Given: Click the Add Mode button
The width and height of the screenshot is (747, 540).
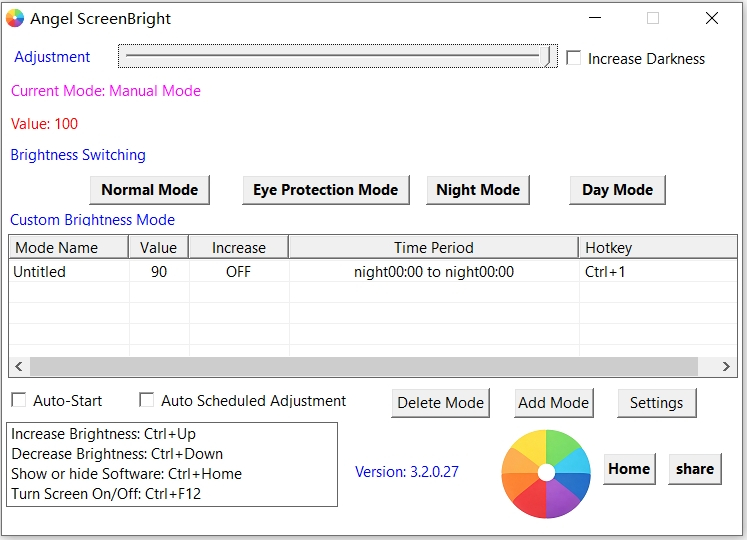Looking at the screenshot, I should 554,403.
